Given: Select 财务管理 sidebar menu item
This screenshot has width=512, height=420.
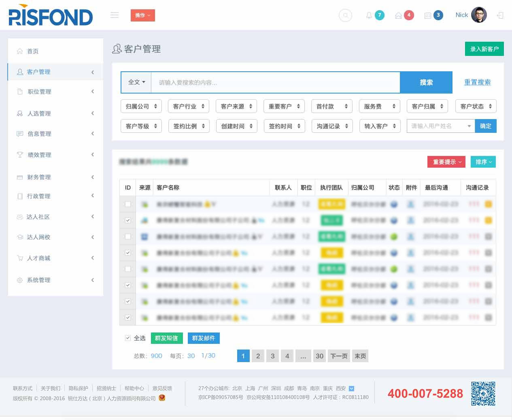Looking at the screenshot, I should pos(39,177).
